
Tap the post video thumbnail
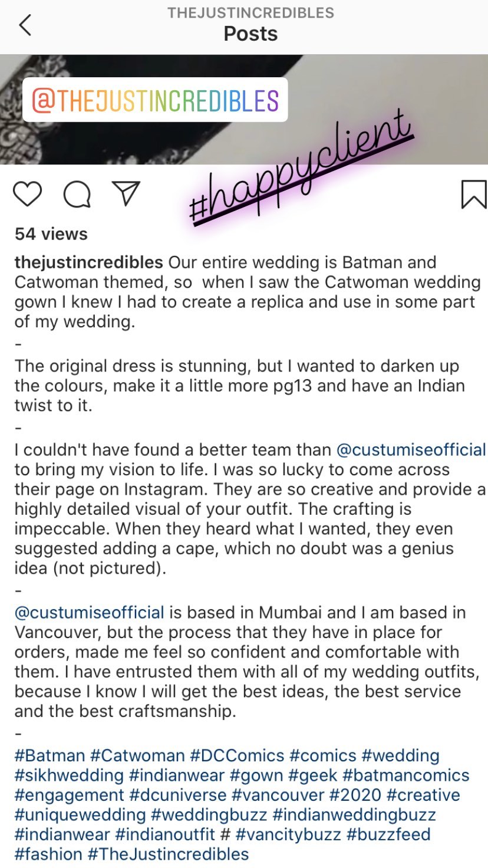click(x=244, y=110)
